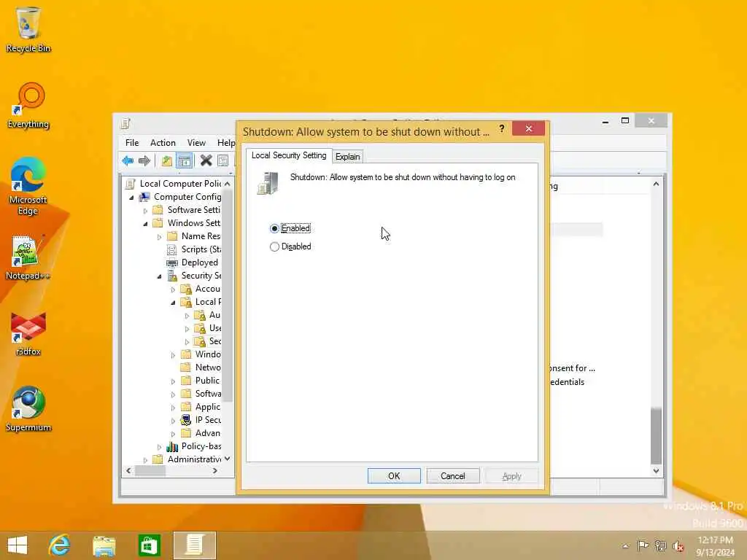This screenshot has height=560, width=747.
Task: Expand the Name Resolution Policy node
Action: point(160,237)
